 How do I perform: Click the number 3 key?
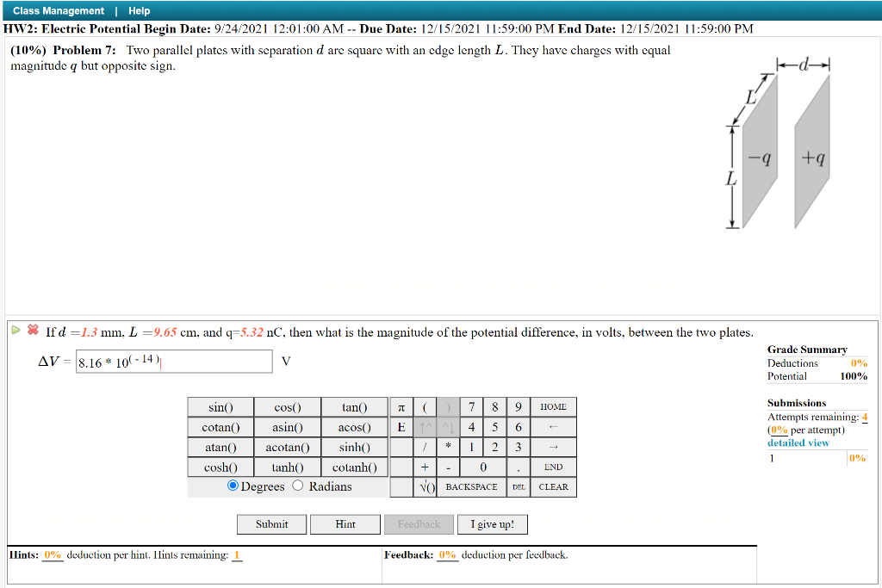(x=518, y=448)
